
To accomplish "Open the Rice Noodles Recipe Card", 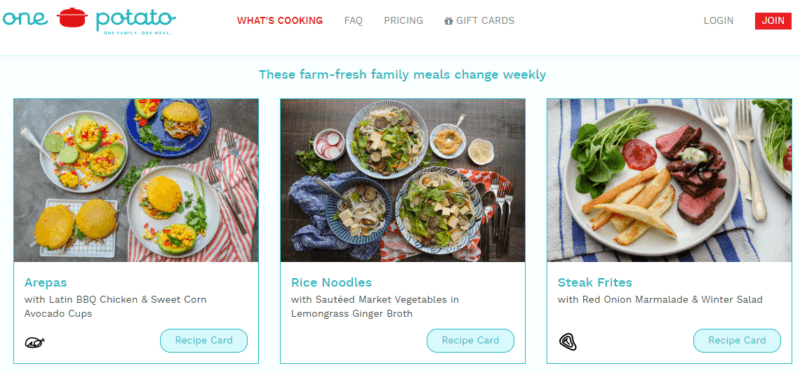I will coord(470,340).
